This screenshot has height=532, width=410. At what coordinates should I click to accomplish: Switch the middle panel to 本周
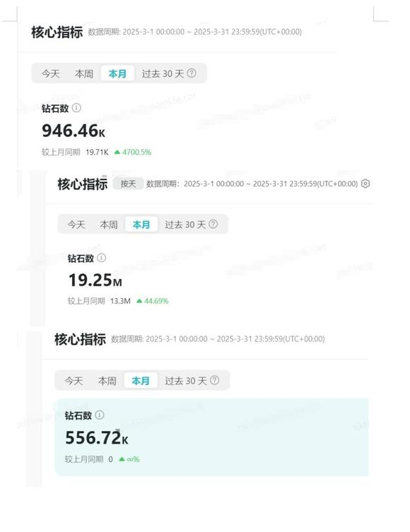(x=109, y=224)
